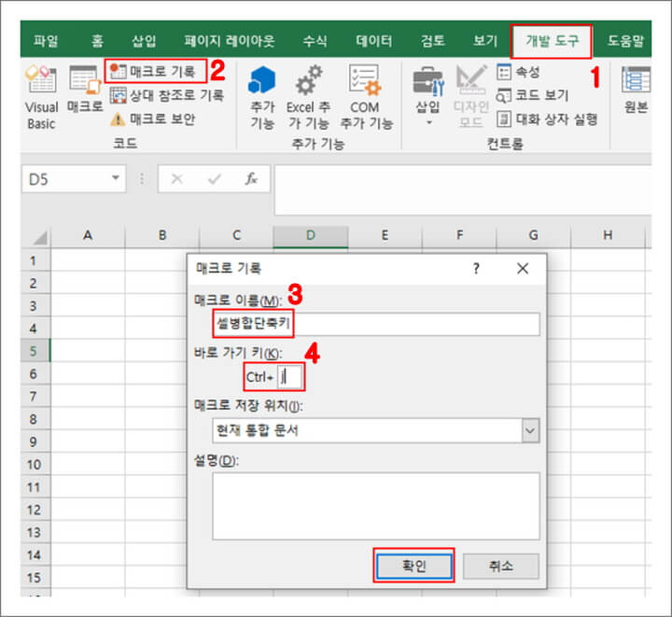
Task: Select row 10 header
Action: [35, 465]
